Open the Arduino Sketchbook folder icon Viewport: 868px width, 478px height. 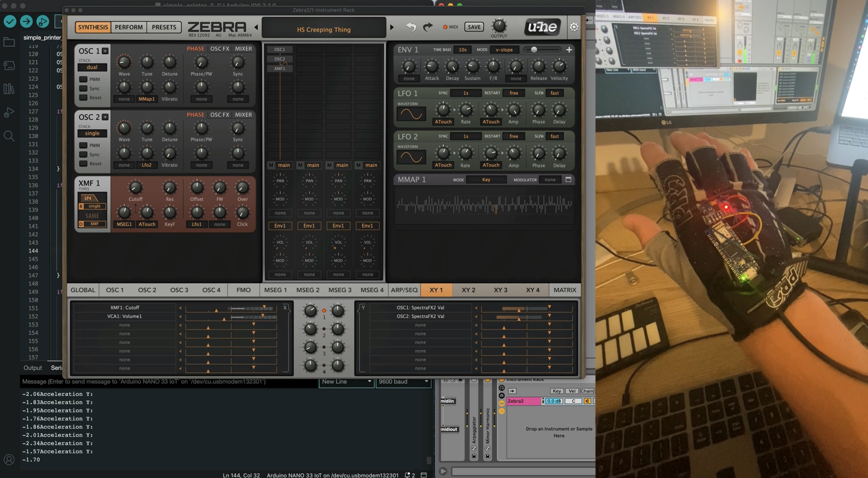coord(9,42)
